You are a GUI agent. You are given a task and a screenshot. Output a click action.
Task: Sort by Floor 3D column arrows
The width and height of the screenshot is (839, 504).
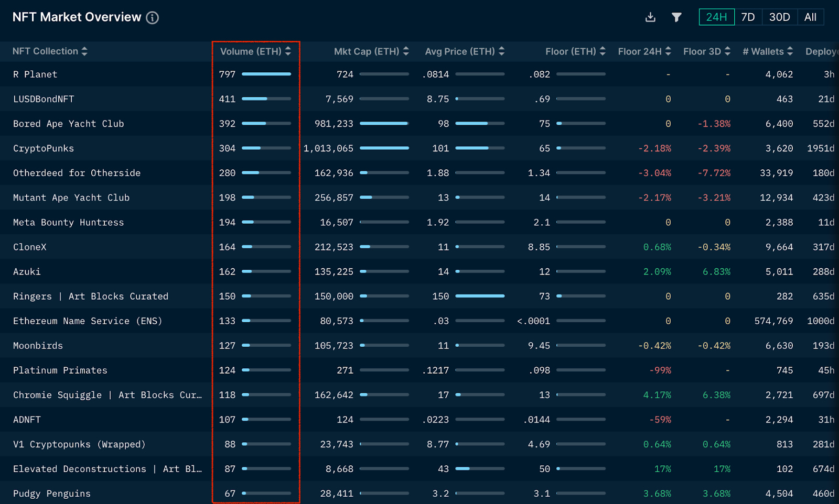pos(727,51)
